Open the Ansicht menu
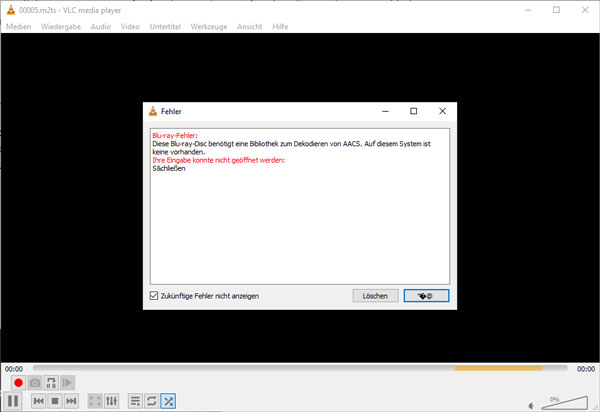Screen dimensions: 600x412 pyautogui.click(x=249, y=26)
